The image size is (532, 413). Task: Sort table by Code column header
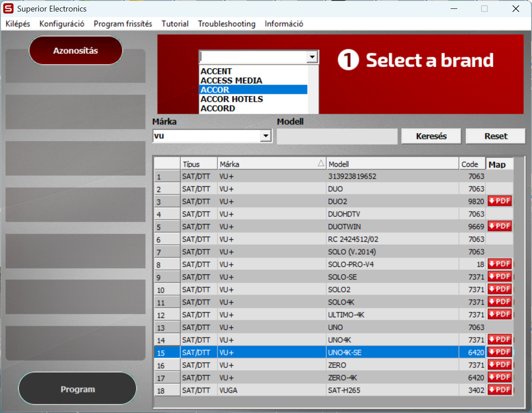tap(472, 164)
